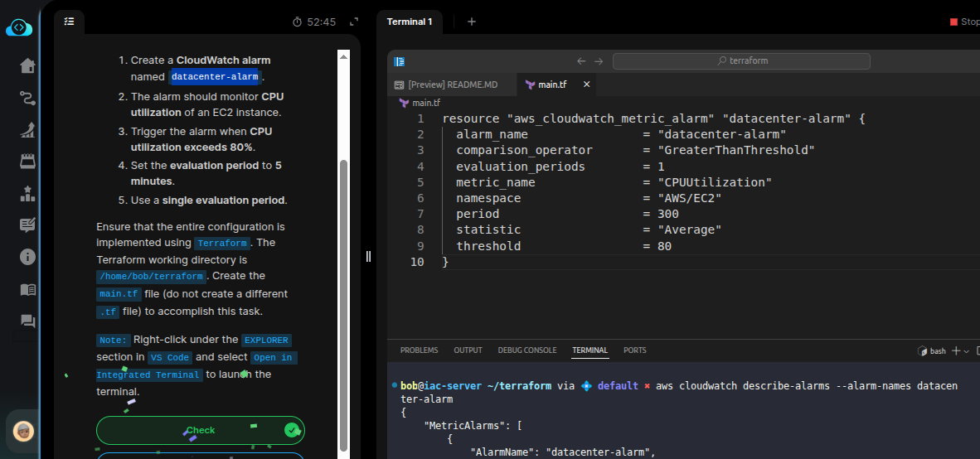The height and width of the screenshot is (459, 980).
Task: Click the Stop button
Action: [964, 22]
